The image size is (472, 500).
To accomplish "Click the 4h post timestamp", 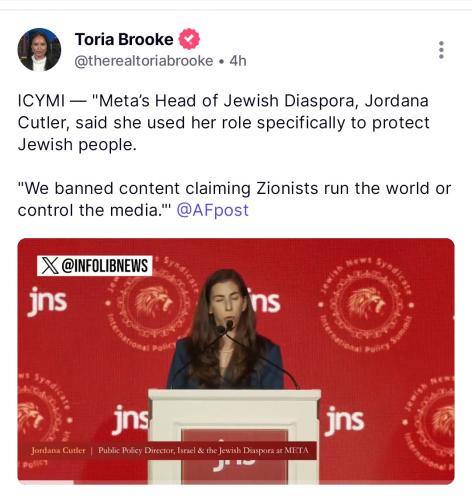I will tap(238, 61).
